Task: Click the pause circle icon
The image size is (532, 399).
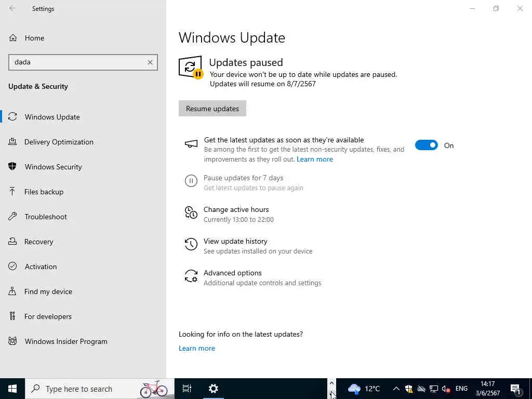Action: tap(191, 181)
